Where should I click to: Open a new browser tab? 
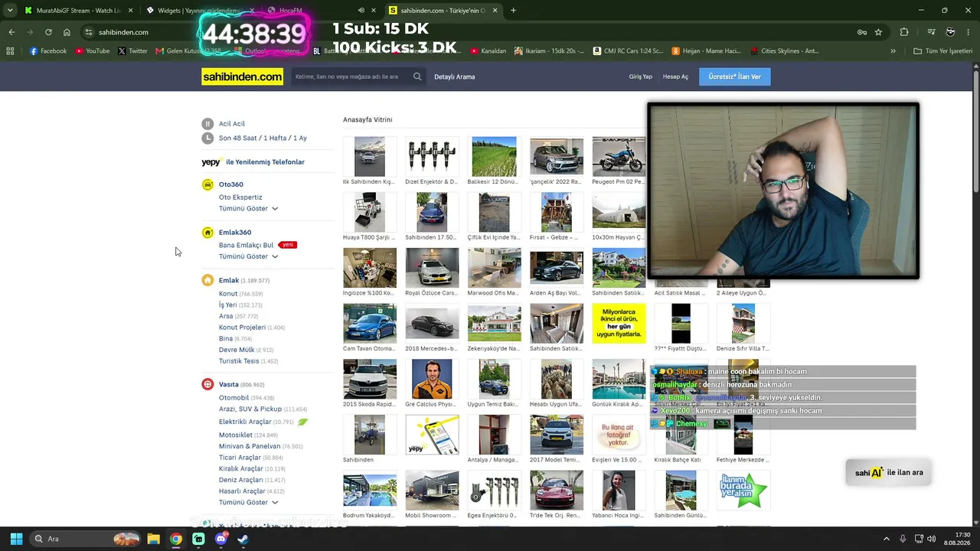point(513,11)
